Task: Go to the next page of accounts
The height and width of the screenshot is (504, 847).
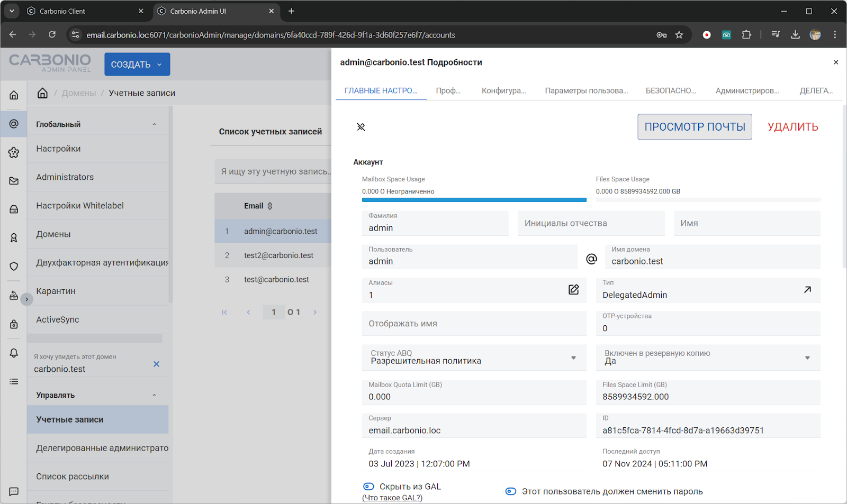Action: coord(315,312)
